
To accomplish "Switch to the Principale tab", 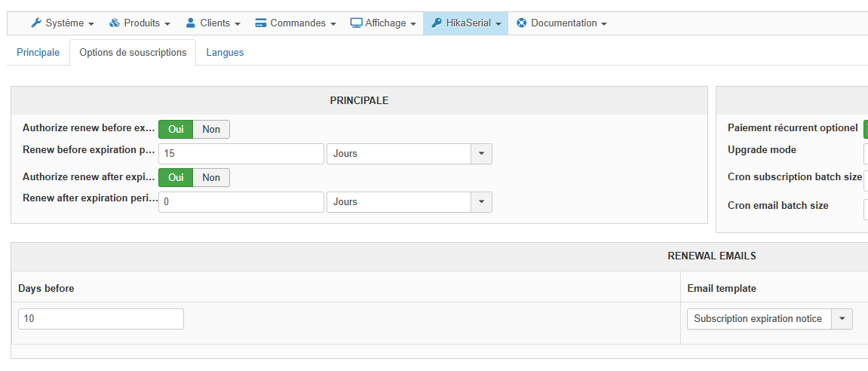I will pyautogui.click(x=38, y=53).
